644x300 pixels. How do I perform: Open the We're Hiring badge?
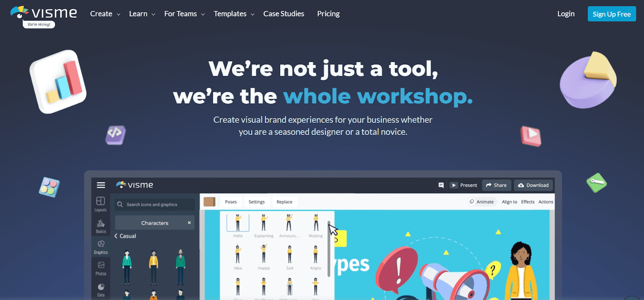[x=39, y=25]
